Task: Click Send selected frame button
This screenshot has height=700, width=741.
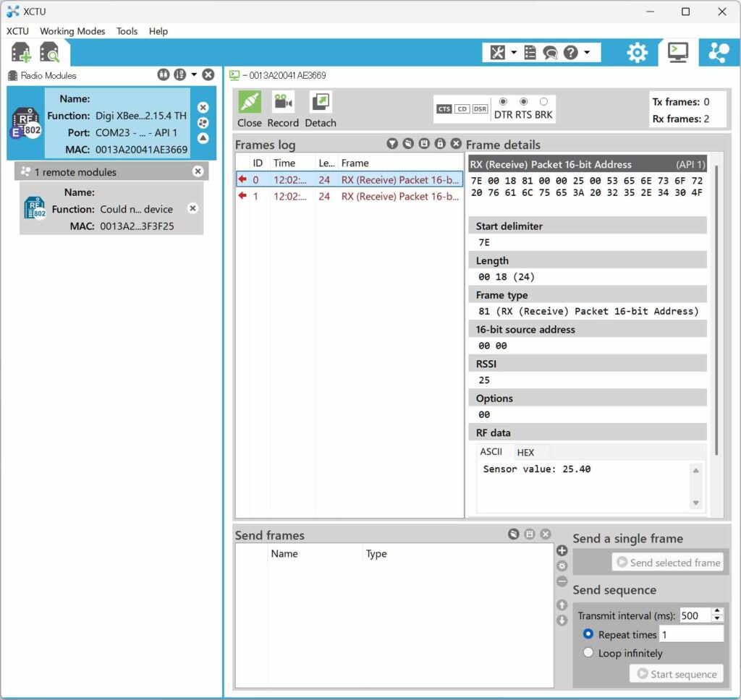Action: coord(668,562)
